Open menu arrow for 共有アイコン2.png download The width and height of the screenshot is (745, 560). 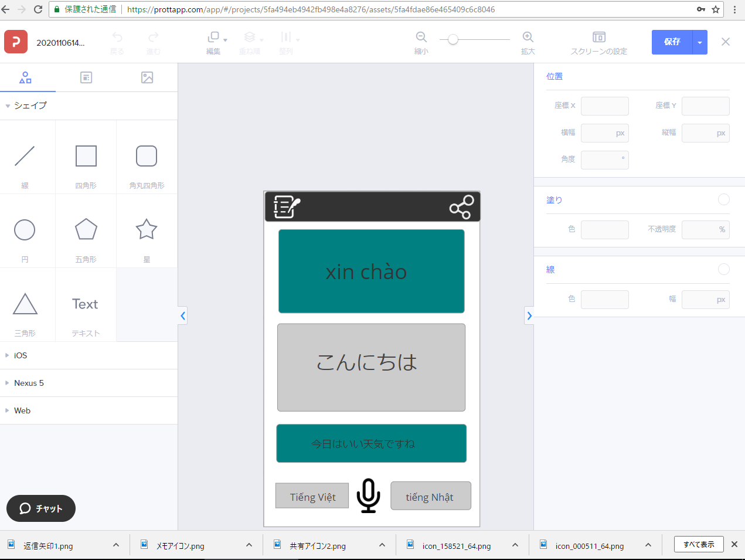pyautogui.click(x=382, y=545)
